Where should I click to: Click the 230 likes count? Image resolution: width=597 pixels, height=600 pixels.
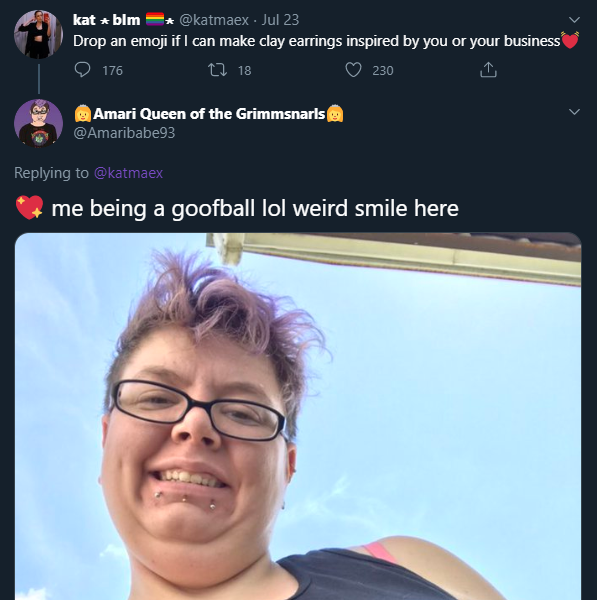[x=383, y=70]
